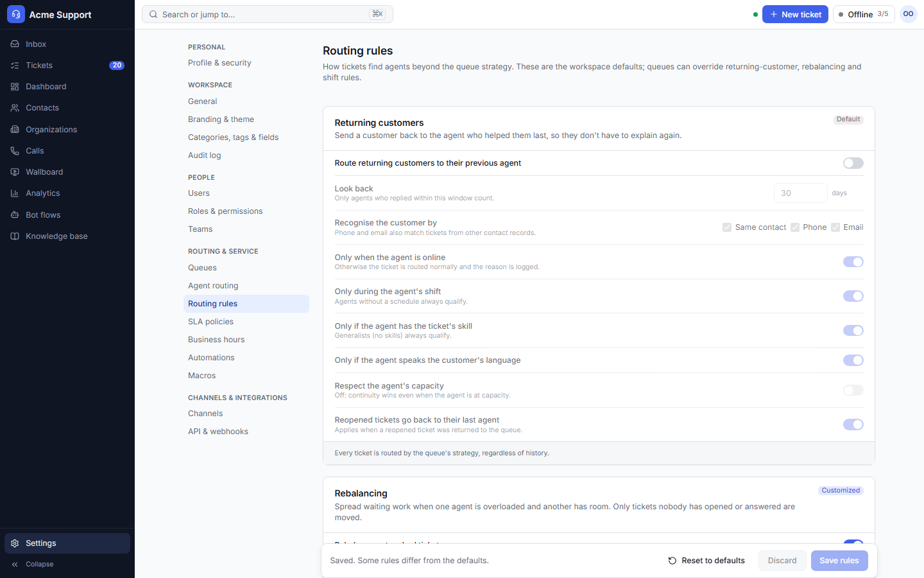Open Knowledge base via its book icon
Viewport: 924px width, 578px height.
[15, 236]
